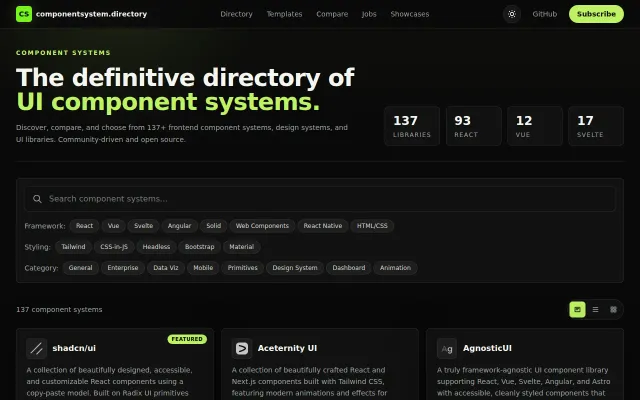Image resolution: width=640 pixels, height=400 pixels.
Task: Select the Dashboard category chip
Action: 349,268
